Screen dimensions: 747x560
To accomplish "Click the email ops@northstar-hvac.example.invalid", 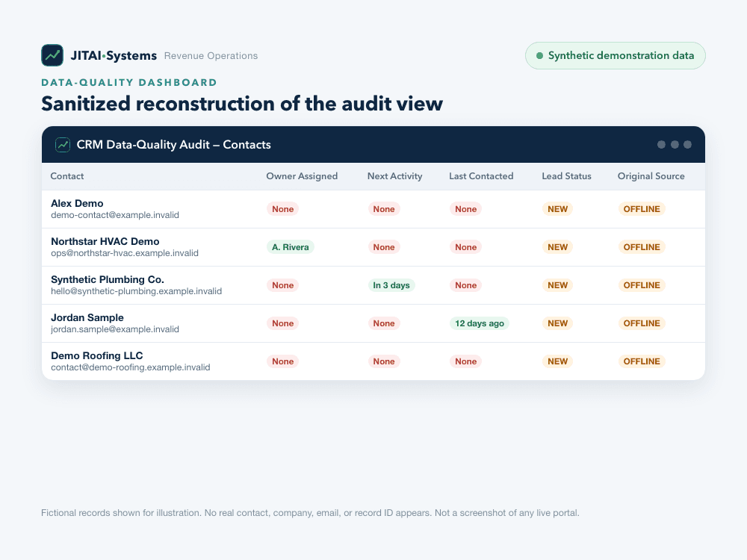I will coord(125,253).
